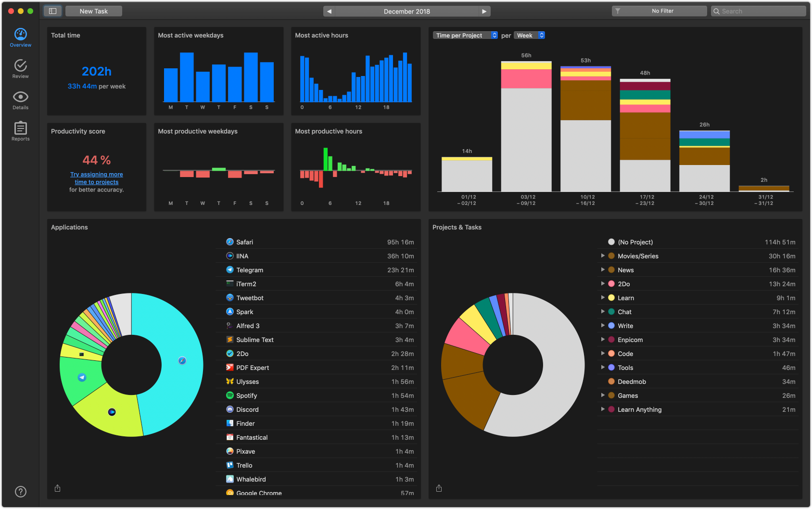Open the Time per Project dropdown
This screenshot has width=812, height=509.
pos(466,35)
